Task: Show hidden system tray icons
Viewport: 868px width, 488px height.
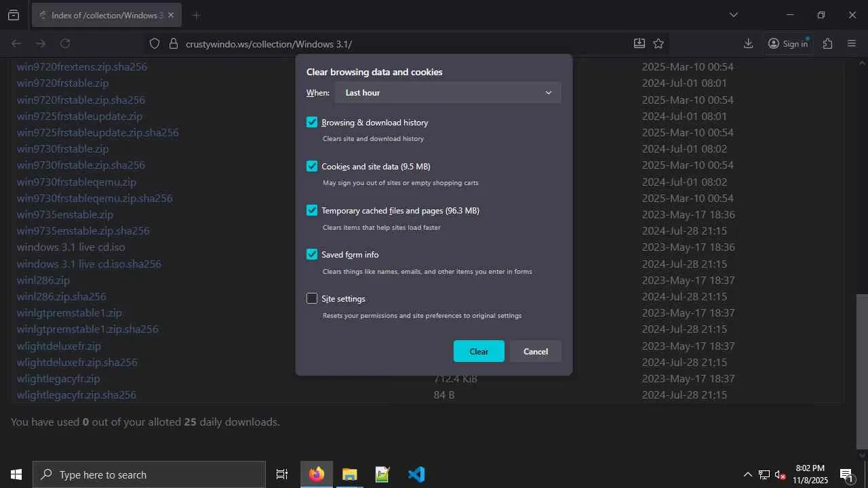Action: (x=747, y=474)
